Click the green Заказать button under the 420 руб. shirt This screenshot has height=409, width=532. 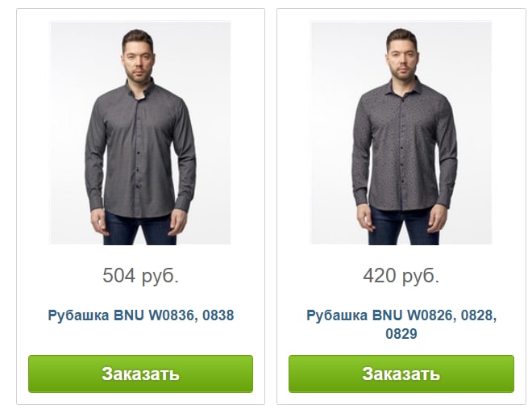(x=401, y=374)
